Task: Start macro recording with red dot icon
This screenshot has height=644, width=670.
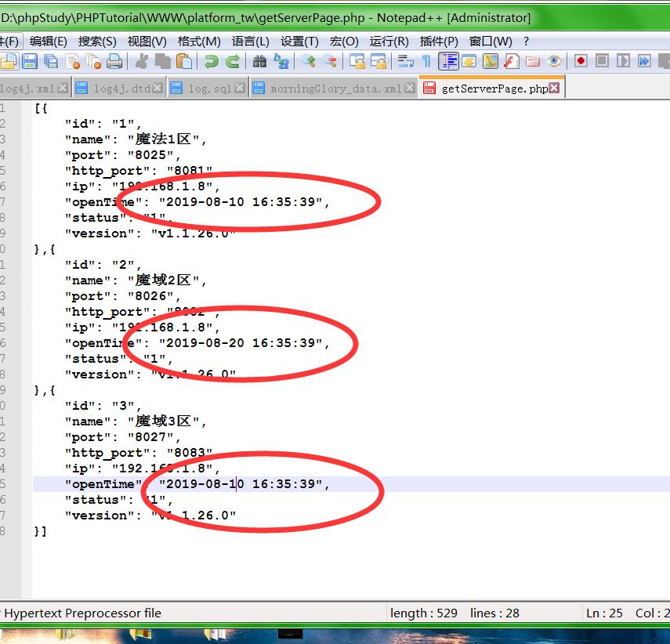Action: click(581, 61)
